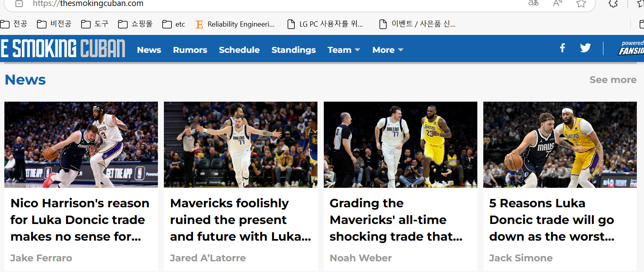Screen dimensions: 644x272
Task: Open the Rumors nav item
Action: [x=190, y=50]
